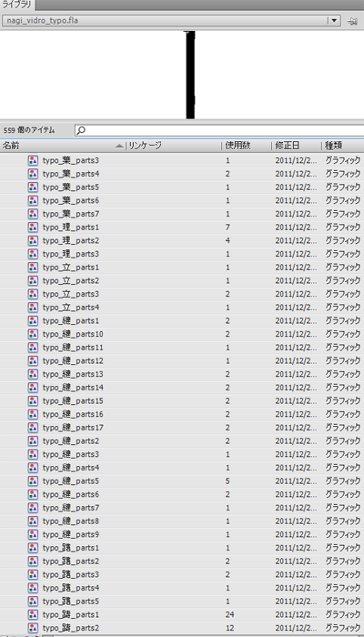
Task: Select graphic icon of typo_立_parts2
Action: (33, 280)
